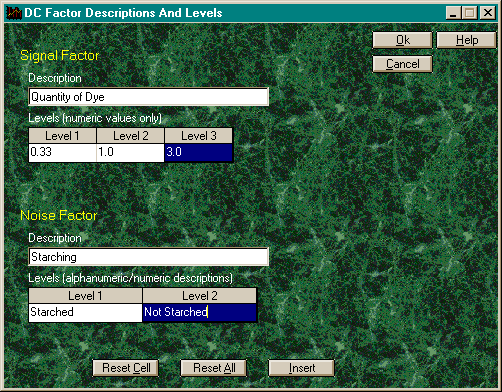Cancel the factor descriptions dialog

(402, 64)
